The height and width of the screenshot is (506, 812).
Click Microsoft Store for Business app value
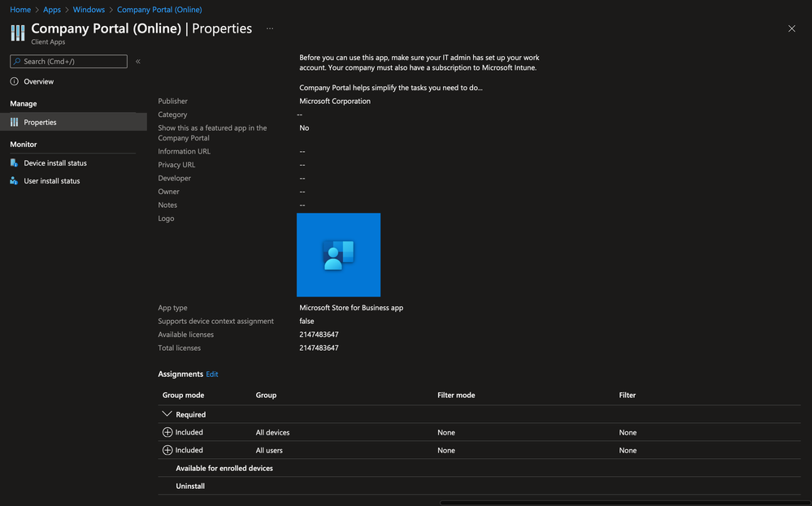pyautogui.click(x=351, y=307)
